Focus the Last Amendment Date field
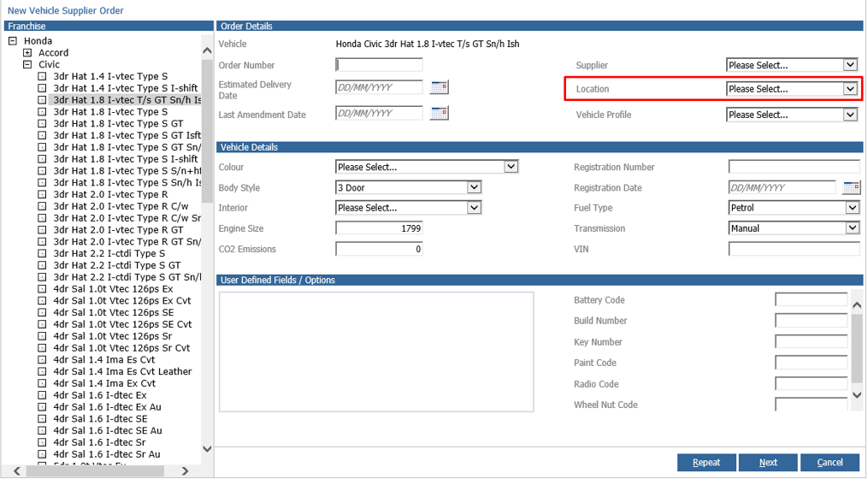868x479 pixels. (x=379, y=113)
